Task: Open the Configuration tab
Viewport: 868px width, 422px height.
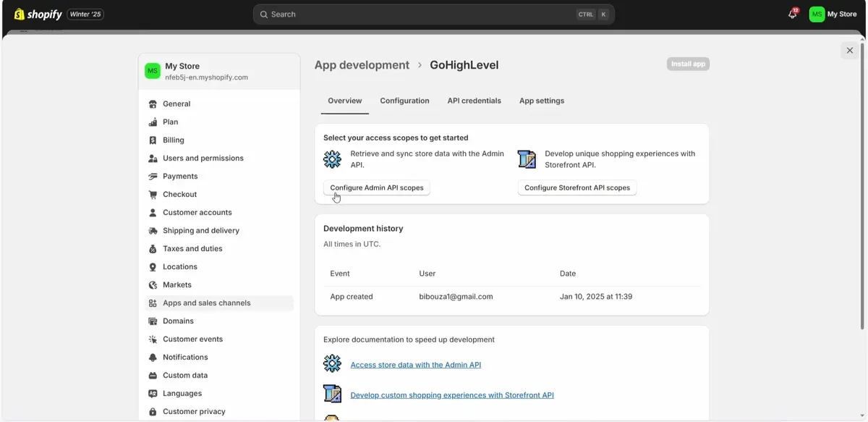Action: (404, 101)
